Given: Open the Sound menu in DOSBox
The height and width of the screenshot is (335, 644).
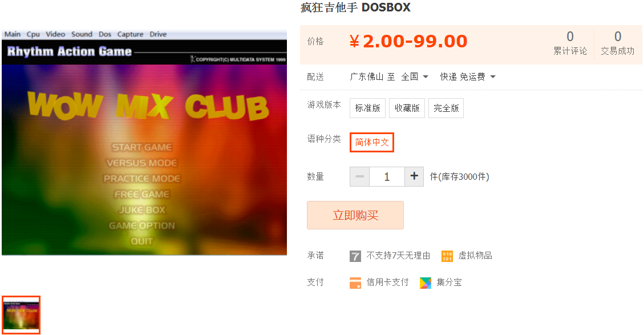Looking at the screenshot, I should click(x=82, y=34).
